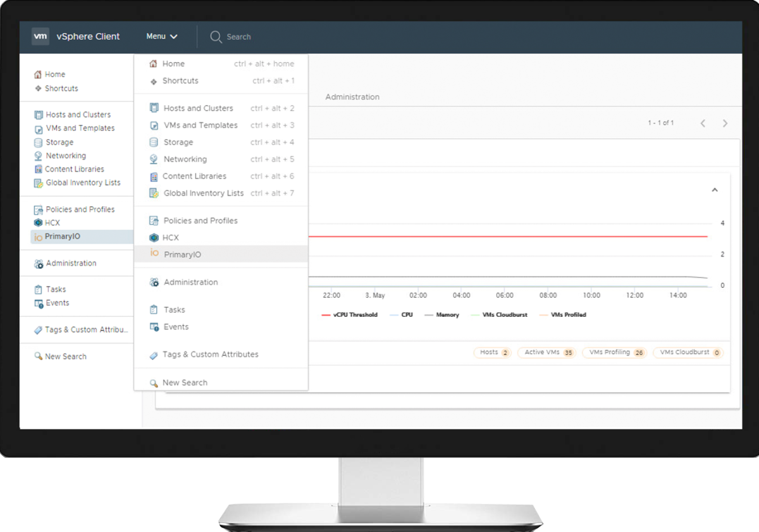This screenshot has height=532, width=759.
Task: Select the Policies and Profiles sidebar icon
Action: pyautogui.click(x=39, y=209)
